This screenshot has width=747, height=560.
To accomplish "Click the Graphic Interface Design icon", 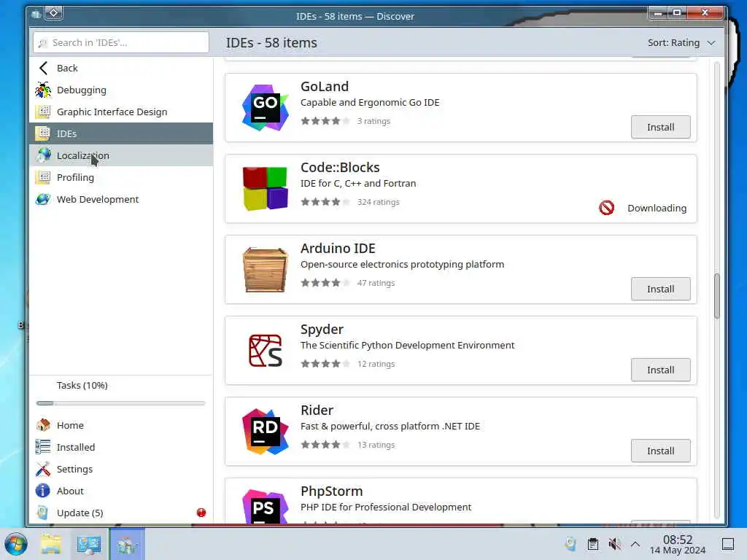I will pyautogui.click(x=43, y=112).
